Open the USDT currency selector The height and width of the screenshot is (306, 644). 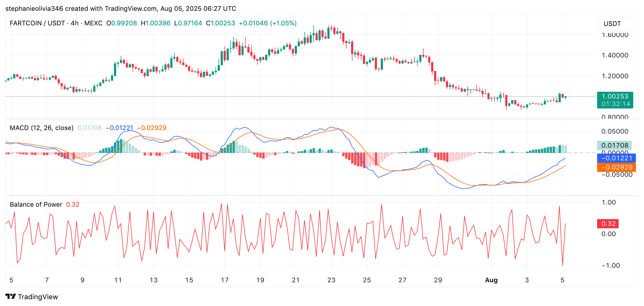coord(617,24)
